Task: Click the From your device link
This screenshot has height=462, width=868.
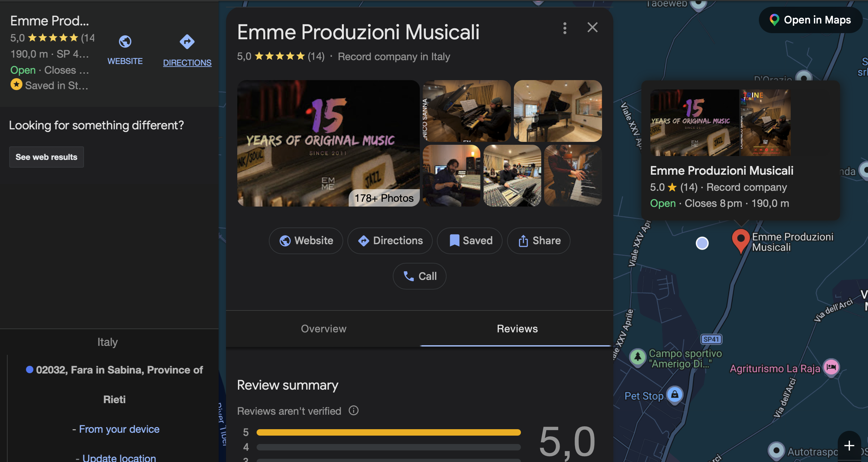Action: (x=119, y=429)
